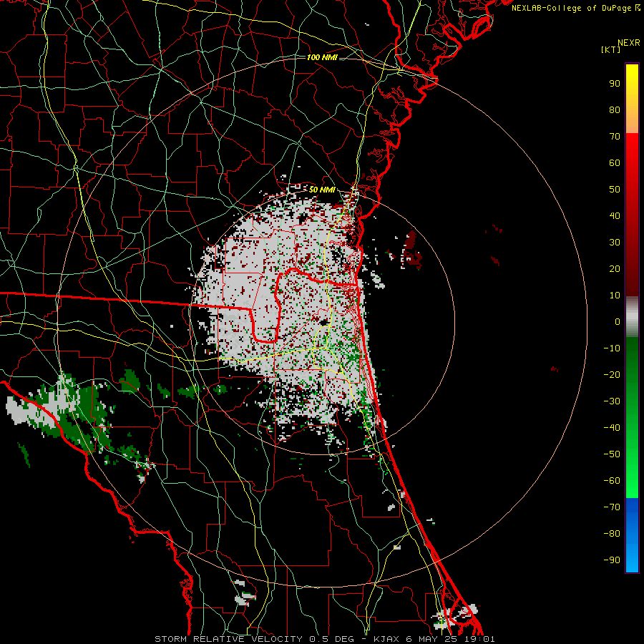Click the -40 scale value
644x644 pixels.
[612, 428]
